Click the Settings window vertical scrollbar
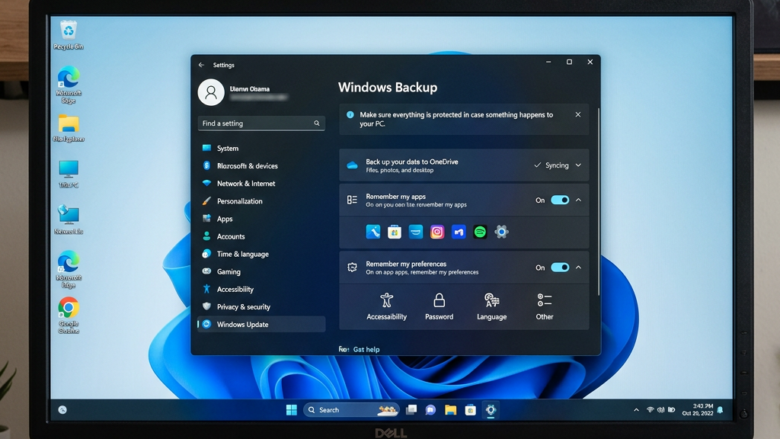The height and width of the screenshot is (439, 780). point(598,201)
